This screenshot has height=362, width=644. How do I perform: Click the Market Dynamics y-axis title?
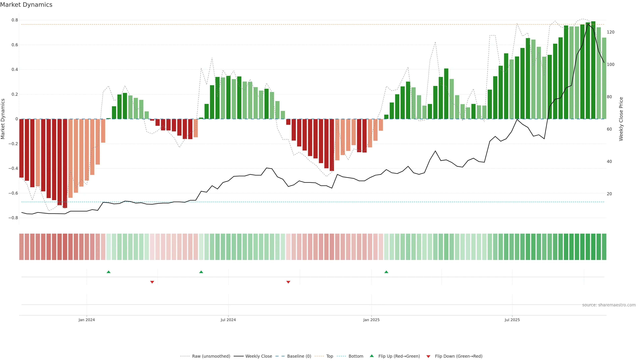click(x=3, y=119)
